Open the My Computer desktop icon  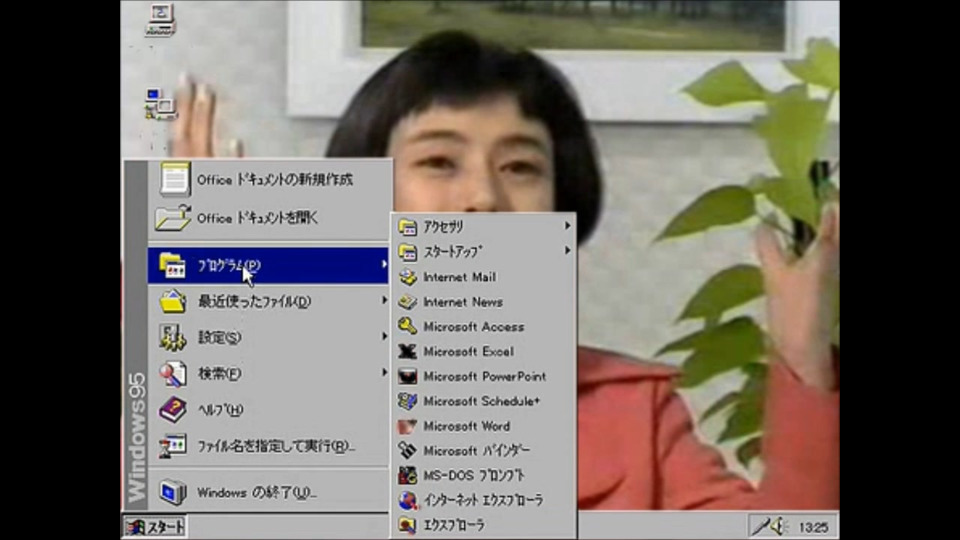160,20
